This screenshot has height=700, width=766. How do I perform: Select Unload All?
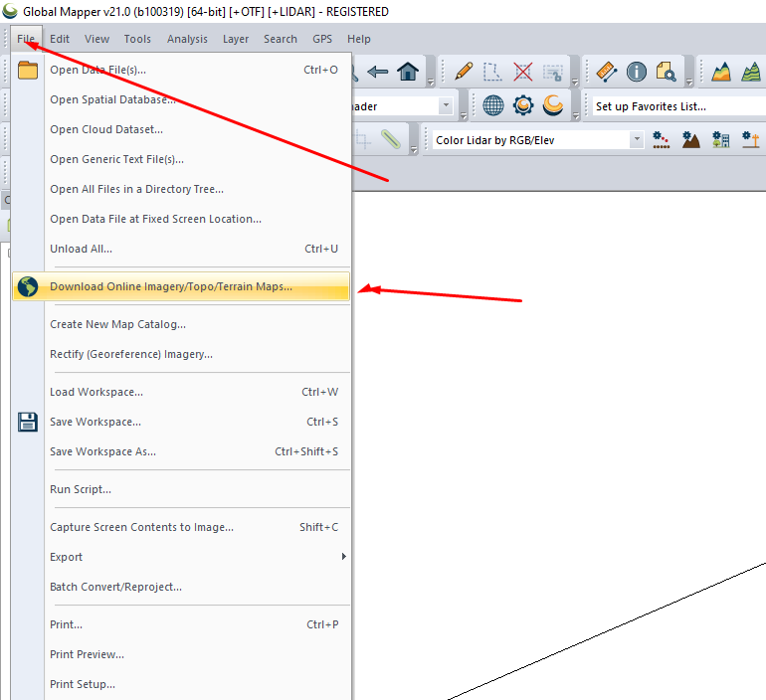click(x=181, y=249)
